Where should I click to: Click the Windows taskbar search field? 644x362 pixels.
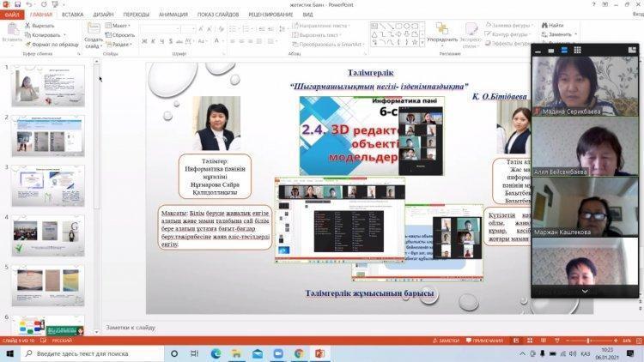click(92, 353)
